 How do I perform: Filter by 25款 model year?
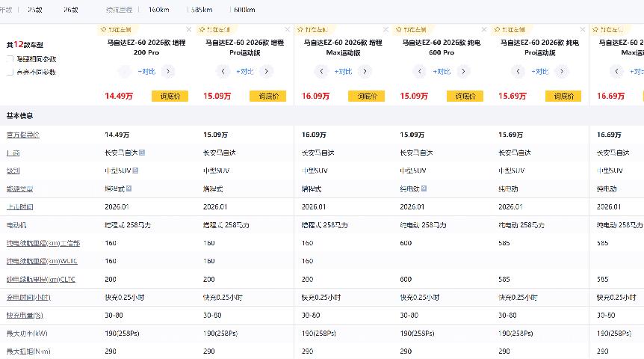point(35,10)
